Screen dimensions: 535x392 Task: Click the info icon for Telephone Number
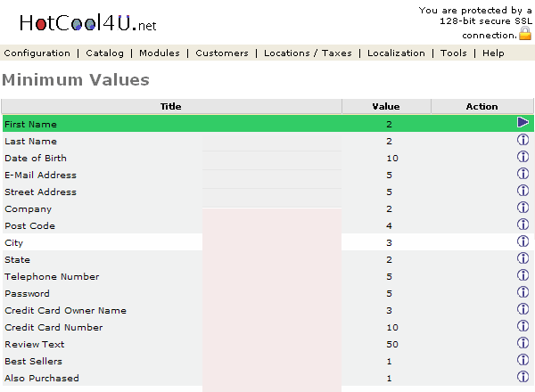[x=523, y=275]
